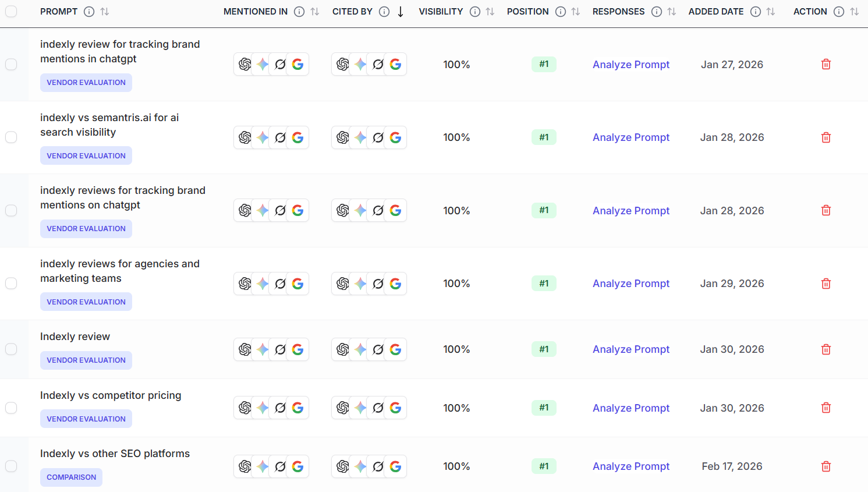Click Perplexity icon in Cited By for 'competitor pricing' row
The height and width of the screenshot is (492, 868).
378,408
